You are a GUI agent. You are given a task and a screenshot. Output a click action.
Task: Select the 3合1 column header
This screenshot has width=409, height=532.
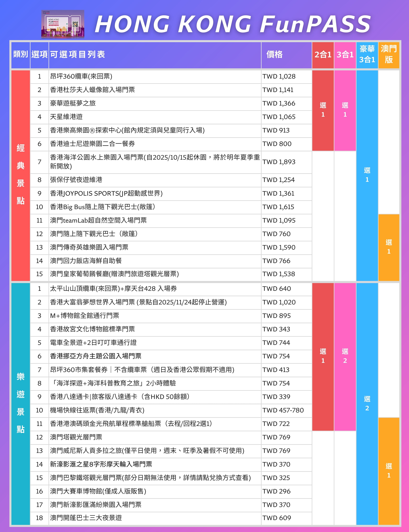point(345,55)
